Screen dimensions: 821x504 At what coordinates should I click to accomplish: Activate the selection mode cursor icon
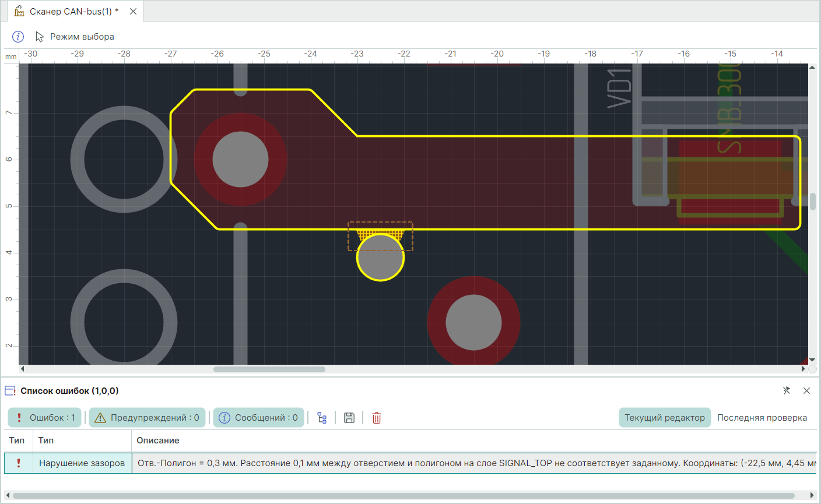(40, 37)
